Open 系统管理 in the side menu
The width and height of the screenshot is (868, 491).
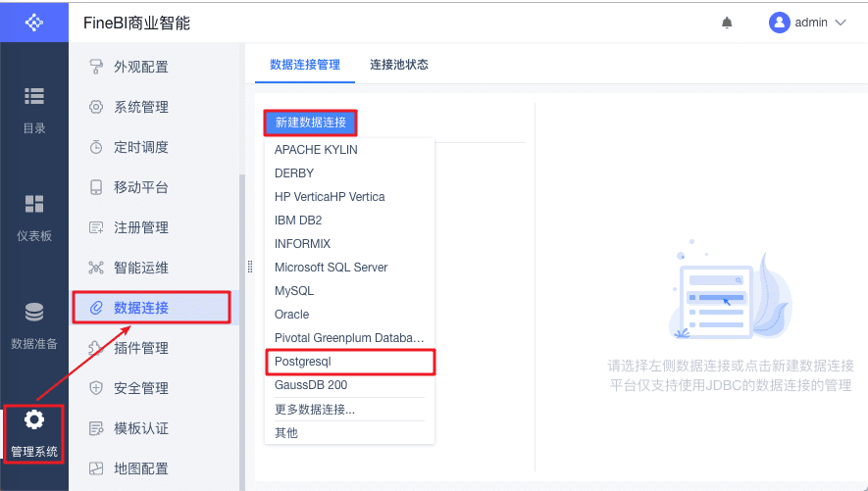point(141,107)
